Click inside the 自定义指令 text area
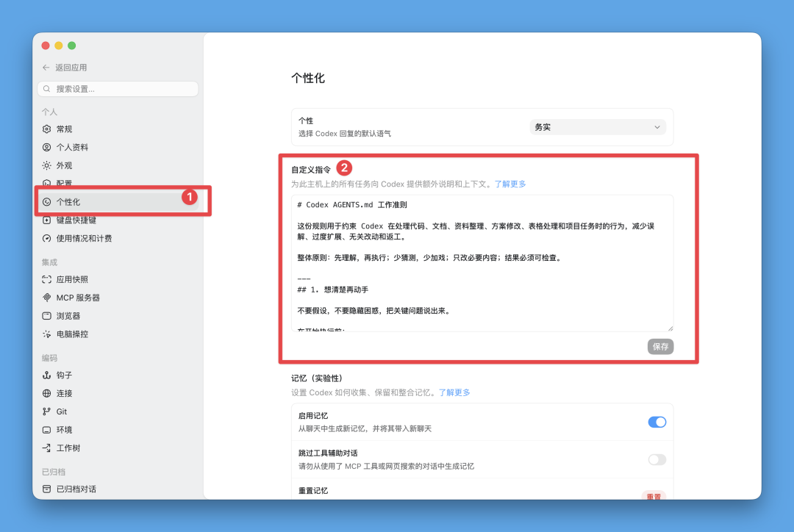The image size is (794, 532). coord(482,263)
